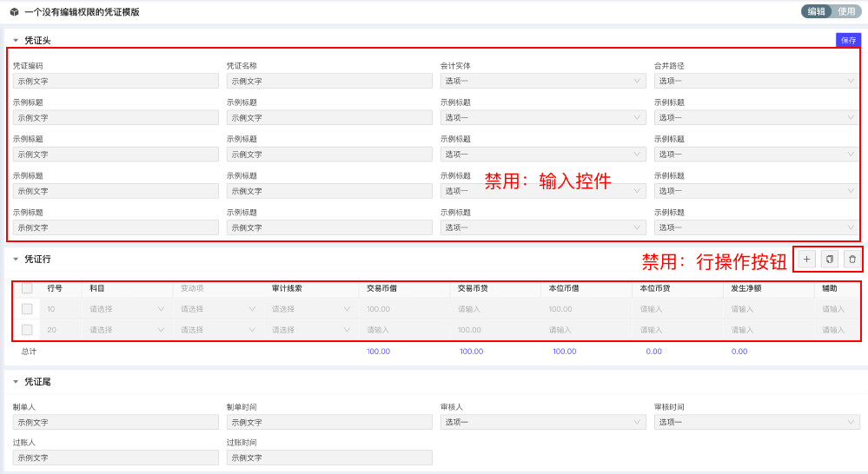This screenshot has height=474, width=868.
Task: Open the 会计实体 dropdown
Action: pos(543,81)
